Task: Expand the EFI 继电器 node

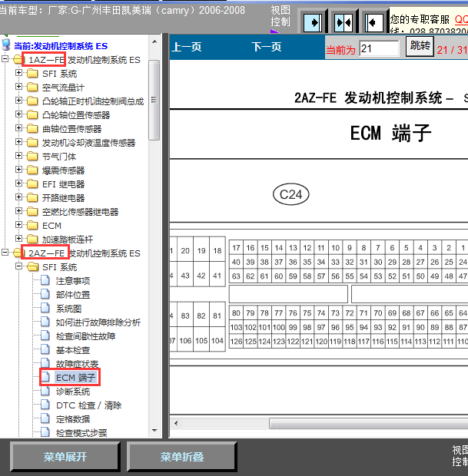Action: pos(19,183)
